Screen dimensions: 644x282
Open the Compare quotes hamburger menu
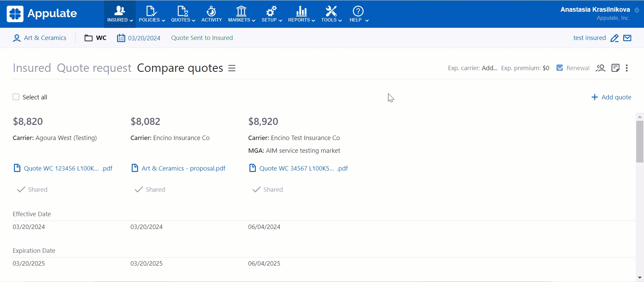[232, 68]
